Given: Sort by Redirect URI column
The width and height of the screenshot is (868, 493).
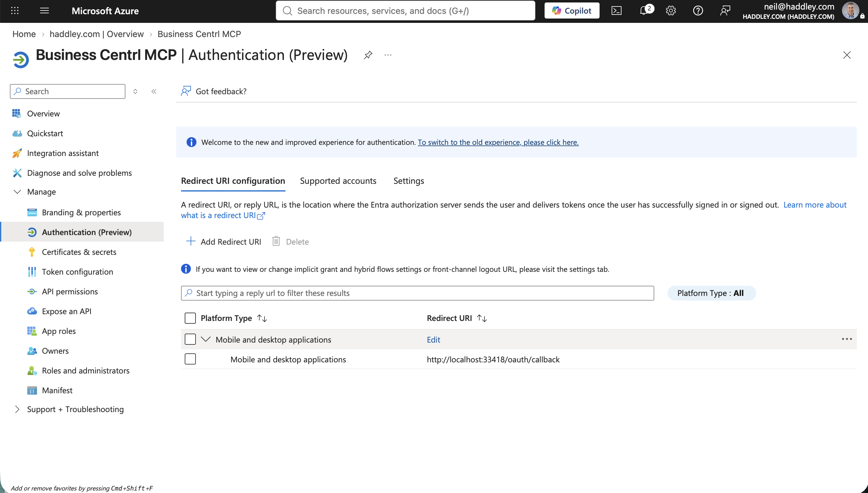Looking at the screenshot, I should point(482,318).
